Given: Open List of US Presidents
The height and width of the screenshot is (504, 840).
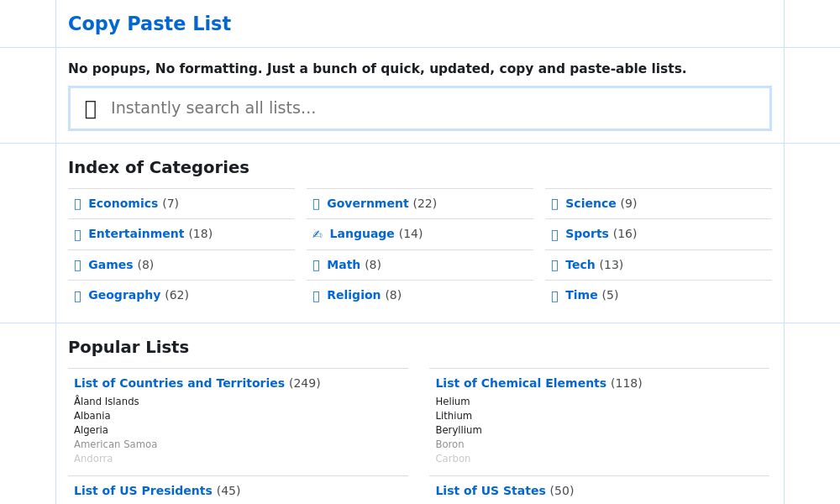Looking at the screenshot, I should pos(143,491).
